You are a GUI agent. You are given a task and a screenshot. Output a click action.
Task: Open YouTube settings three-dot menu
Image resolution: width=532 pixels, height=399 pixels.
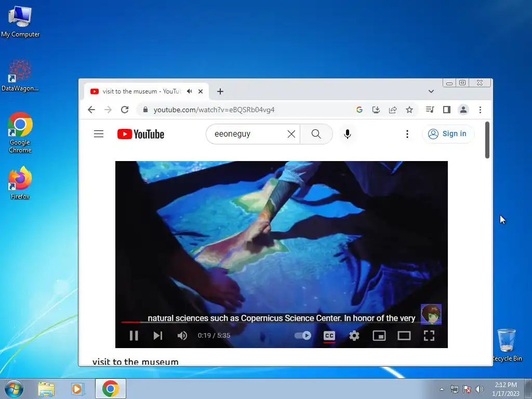407,134
